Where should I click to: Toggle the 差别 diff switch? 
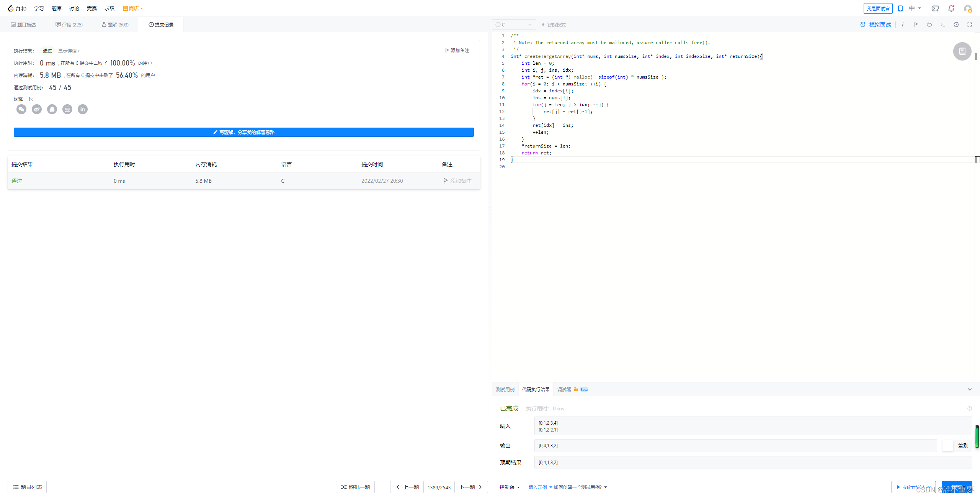coord(948,446)
